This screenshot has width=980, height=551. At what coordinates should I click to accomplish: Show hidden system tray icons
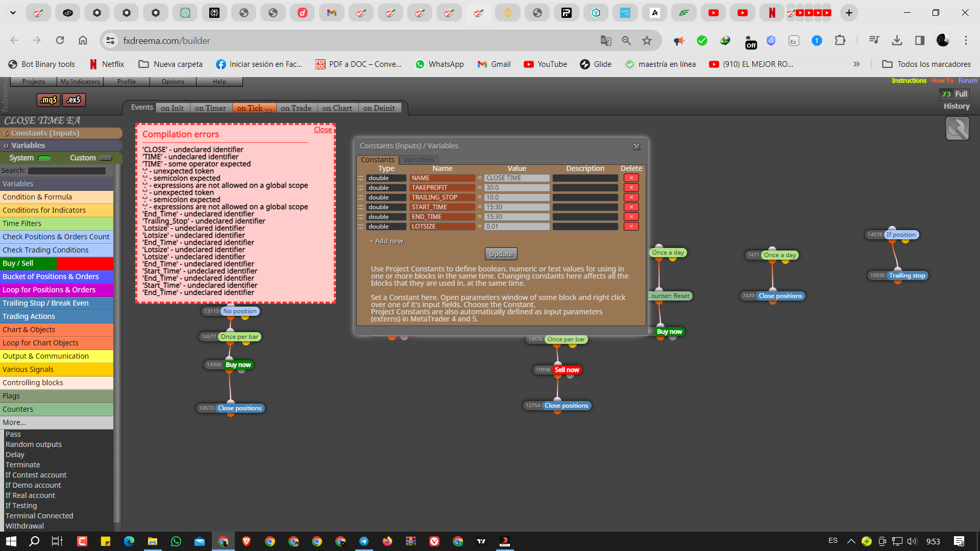tap(851, 541)
